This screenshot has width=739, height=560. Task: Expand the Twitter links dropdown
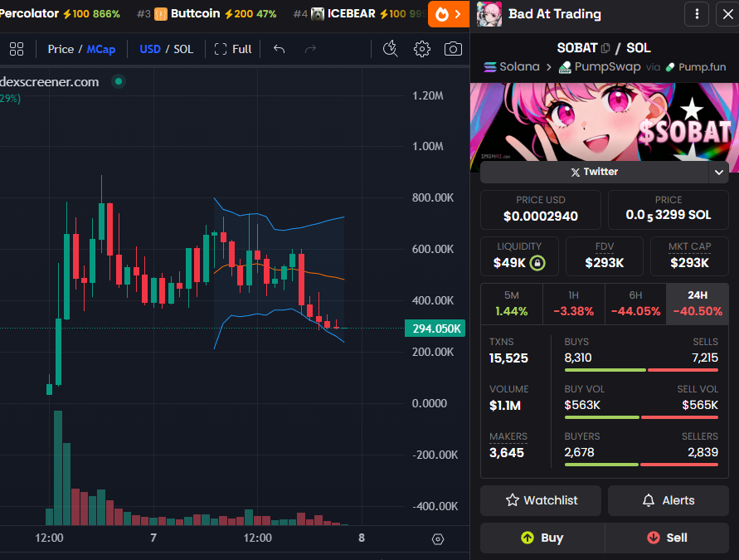[x=719, y=172]
